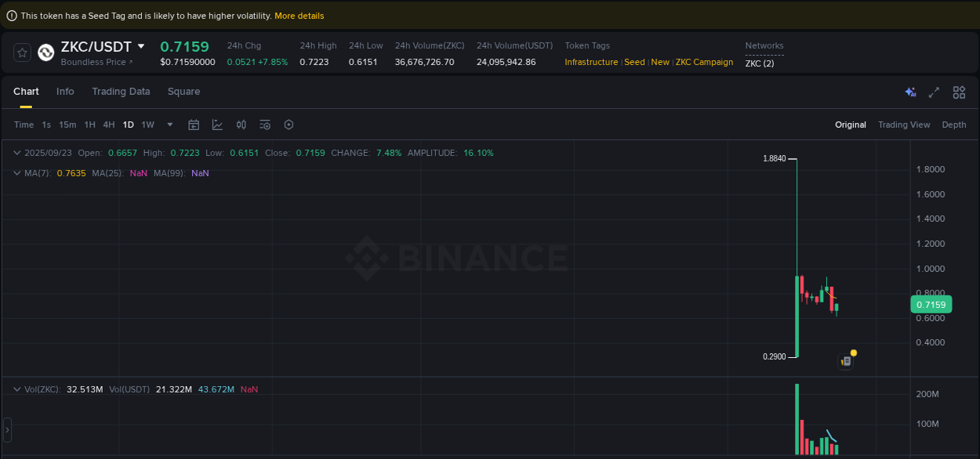This screenshot has width=980, height=459.
Task: Switch to the Trading Data tab
Action: click(x=121, y=92)
